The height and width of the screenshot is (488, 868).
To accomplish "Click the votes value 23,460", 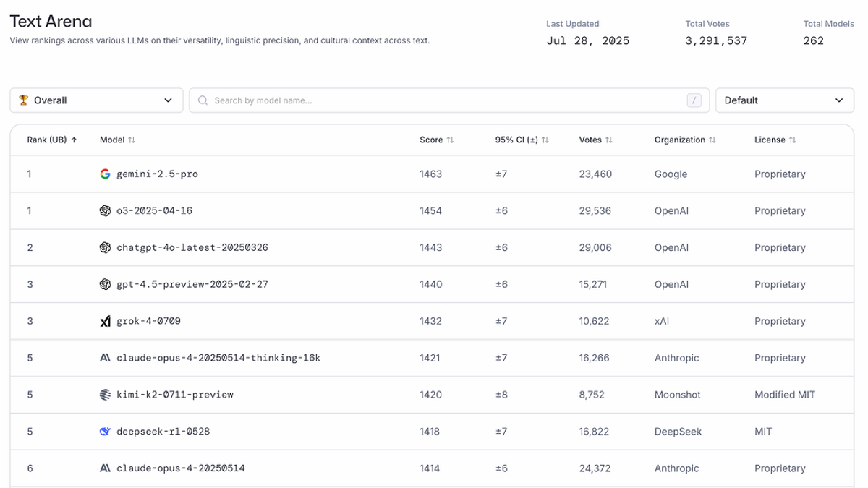I will click(x=595, y=174).
